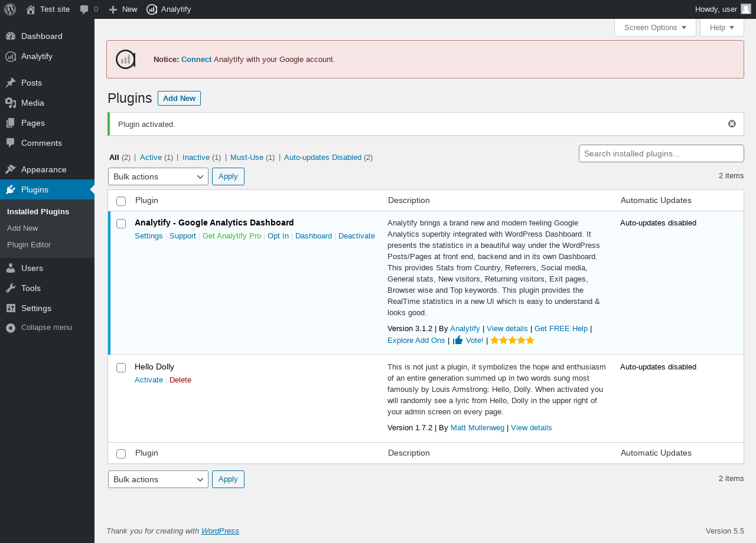756x543 pixels.
Task: Check the Analytify plugin row checkbox
Action: pyautogui.click(x=121, y=224)
